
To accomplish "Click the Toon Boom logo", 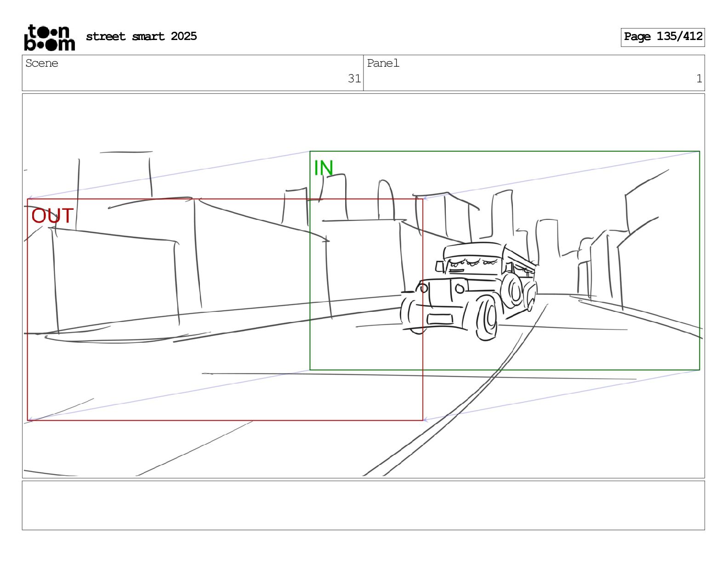I will [49, 37].
